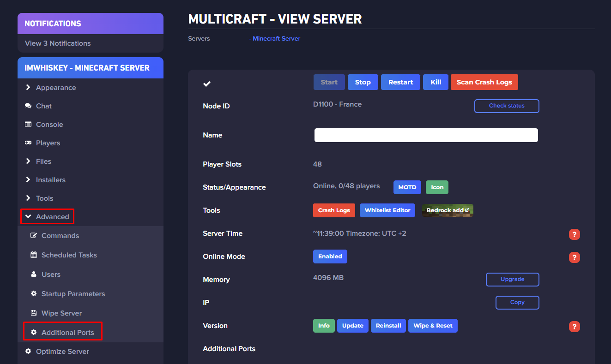
Task: Disable Online Mode by clicking Enabled
Action: (x=330, y=257)
